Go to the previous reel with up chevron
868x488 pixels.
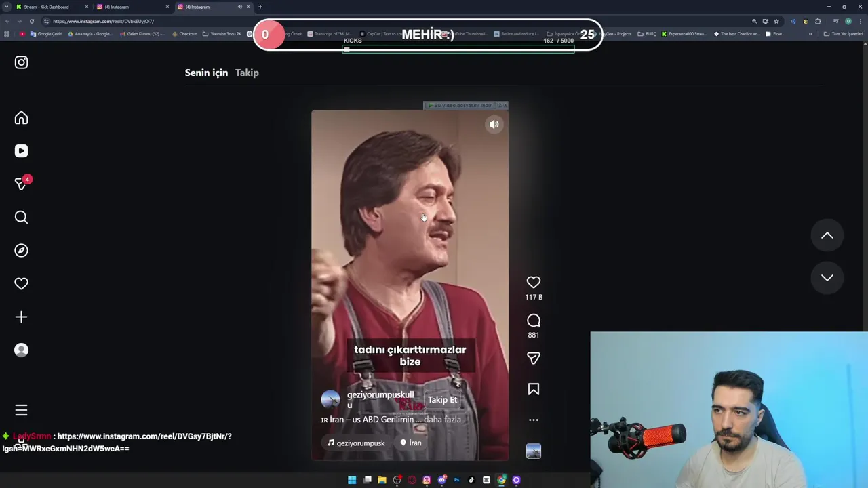(x=827, y=235)
